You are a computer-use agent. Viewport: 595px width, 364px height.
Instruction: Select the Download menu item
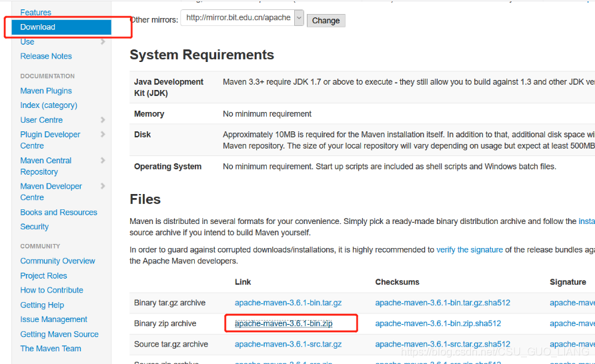[x=61, y=27]
